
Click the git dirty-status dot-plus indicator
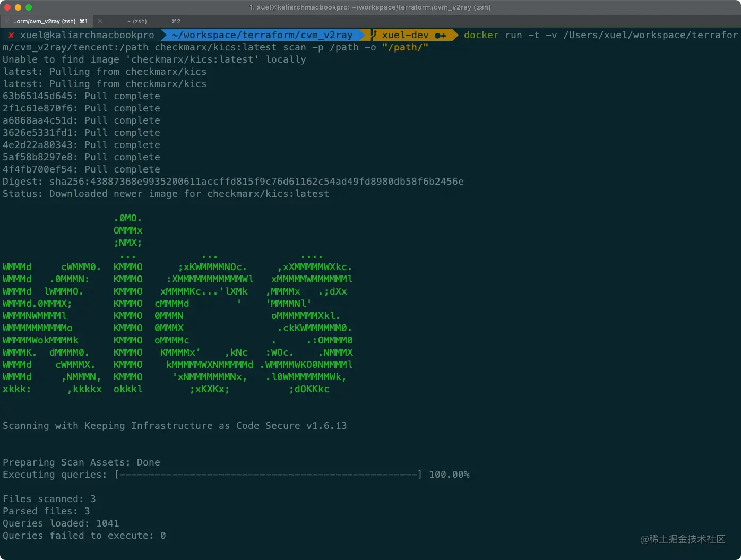440,36
